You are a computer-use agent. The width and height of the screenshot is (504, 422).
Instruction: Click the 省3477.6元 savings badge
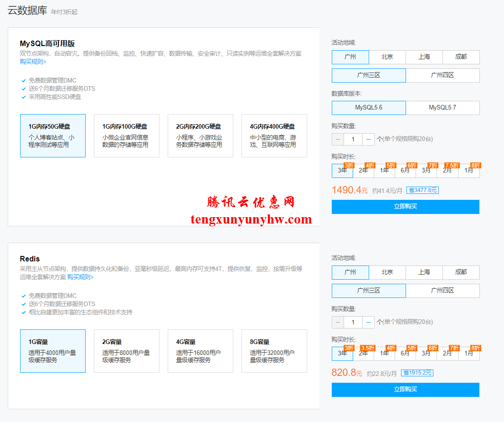tap(423, 190)
